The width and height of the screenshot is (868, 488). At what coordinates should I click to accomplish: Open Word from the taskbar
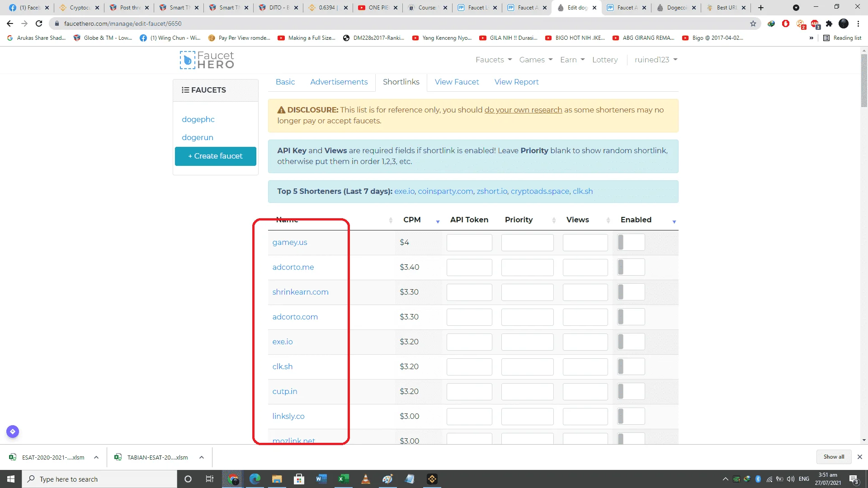click(321, 479)
